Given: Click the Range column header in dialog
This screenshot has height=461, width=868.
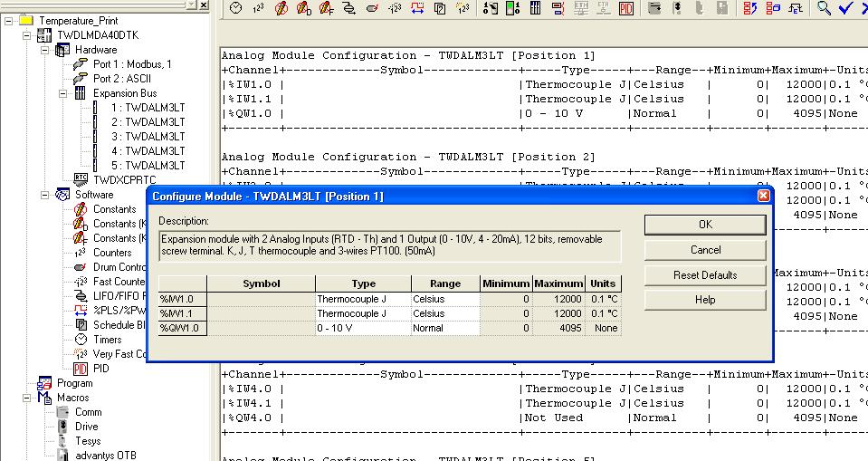Looking at the screenshot, I should [x=445, y=283].
